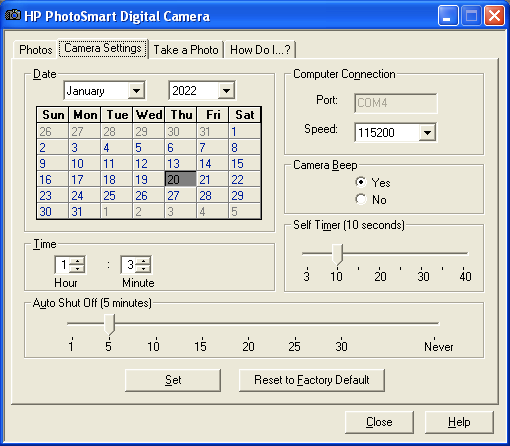Click the Close button at bottom
The height and width of the screenshot is (446, 510).
click(x=379, y=422)
